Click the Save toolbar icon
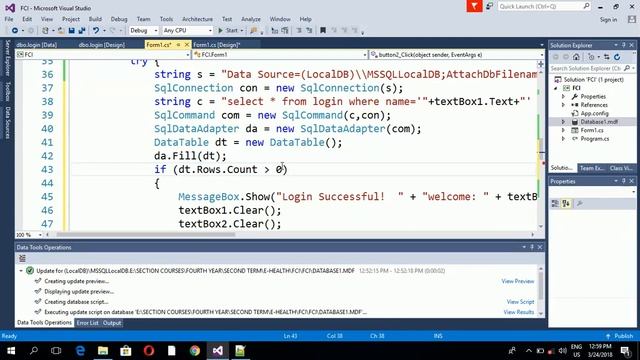 [71, 31]
